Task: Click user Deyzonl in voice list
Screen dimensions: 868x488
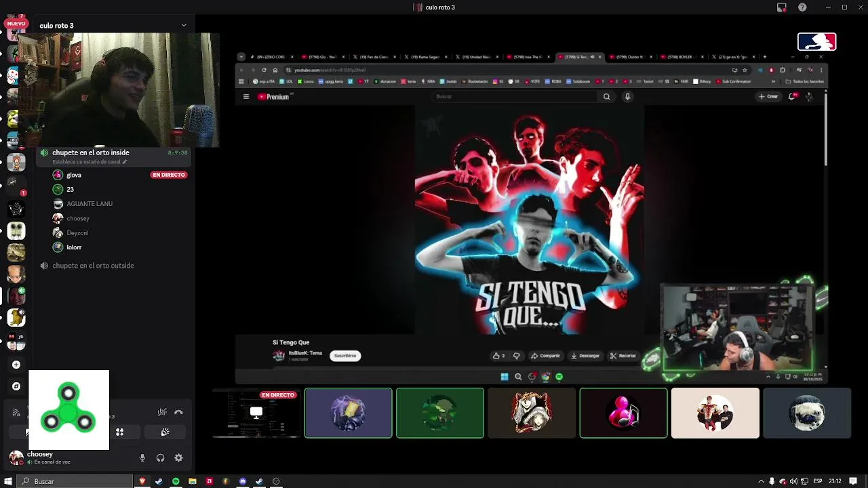Action: point(77,233)
